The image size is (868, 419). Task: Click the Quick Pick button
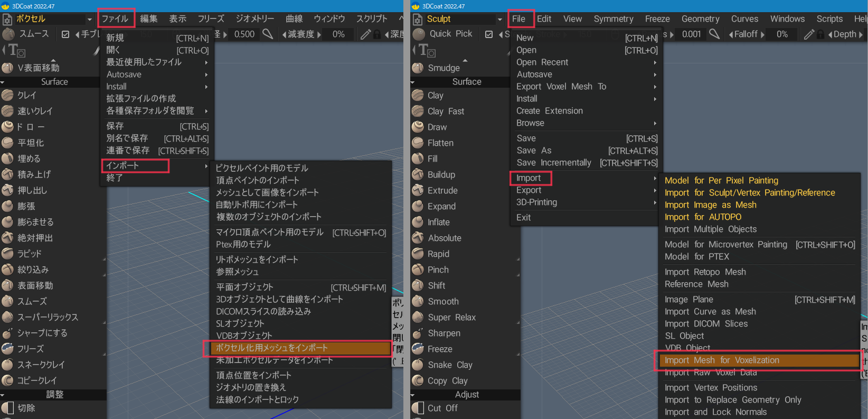click(x=442, y=34)
